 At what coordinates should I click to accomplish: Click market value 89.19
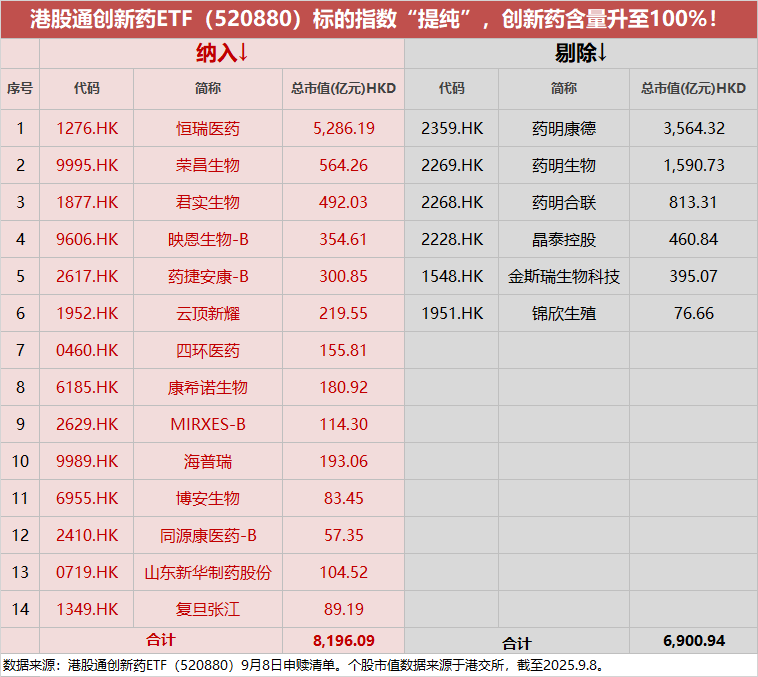pos(344,609)
